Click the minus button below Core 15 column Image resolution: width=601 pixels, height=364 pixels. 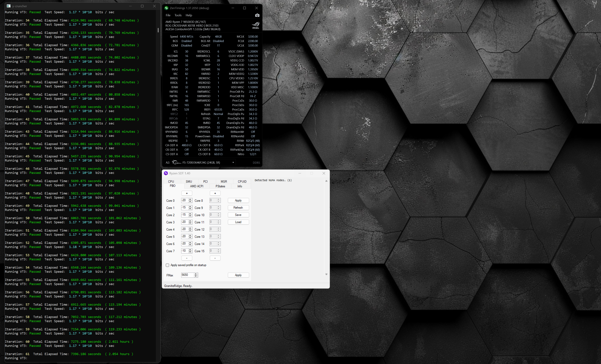pyautogui.click(x=215, y=258)
